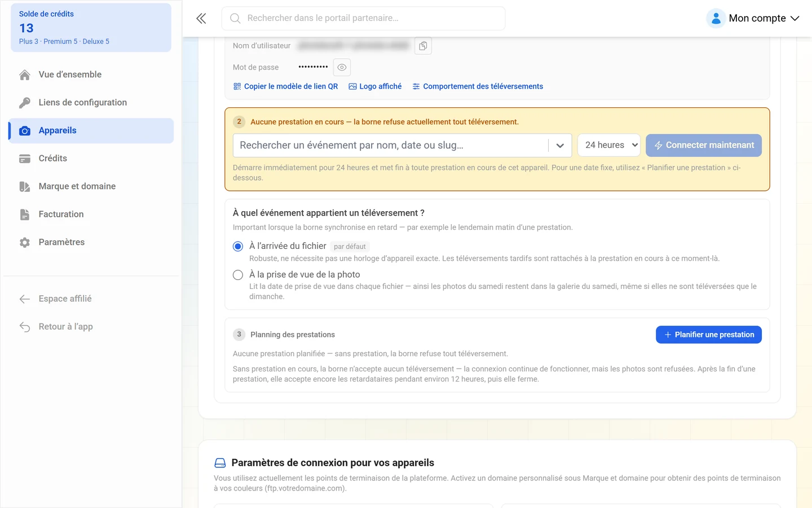Click the gear icon for Paramètres
This screenshot has width=812, height=508.
(25, 243)
